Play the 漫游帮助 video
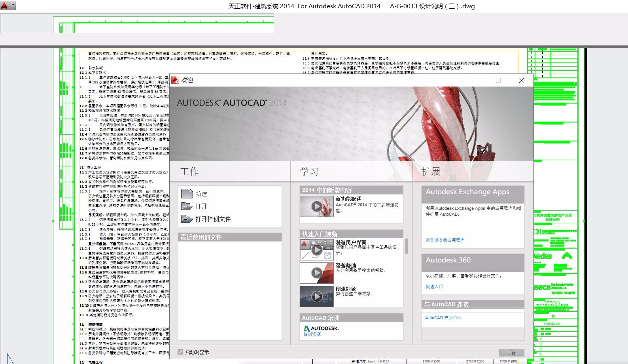 click(x=316, y=273)
